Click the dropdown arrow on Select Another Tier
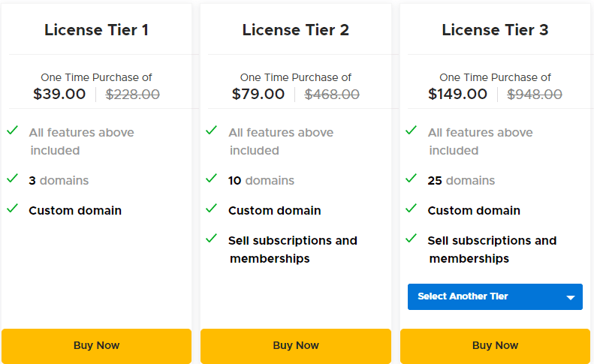The width and height of the screenshot is (594, 364). pos(571,297)
